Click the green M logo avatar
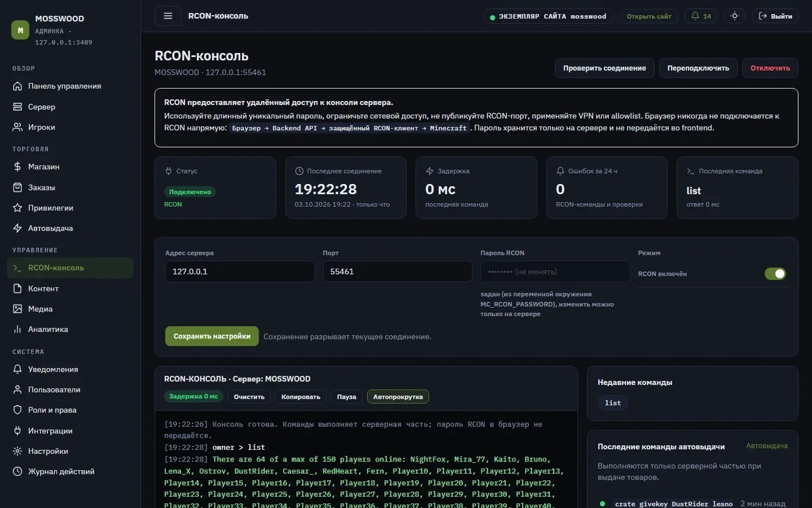This screenshot has width=812, height=508. [20, 30]
